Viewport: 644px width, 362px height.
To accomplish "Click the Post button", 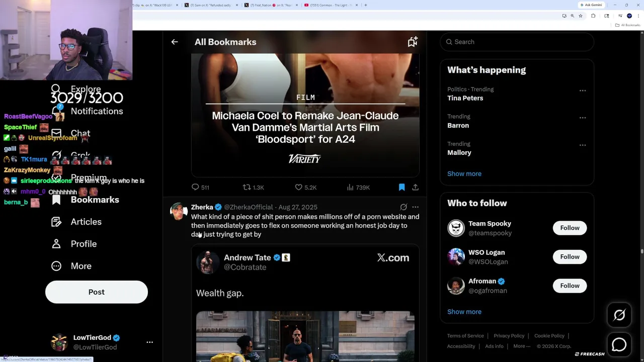I will (x=97, y=292).
